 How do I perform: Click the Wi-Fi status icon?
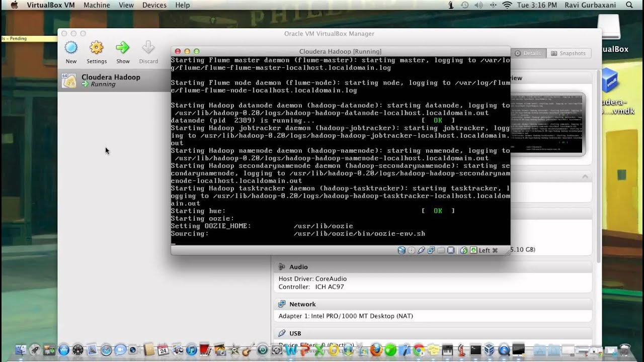click(x=507, y=5)
